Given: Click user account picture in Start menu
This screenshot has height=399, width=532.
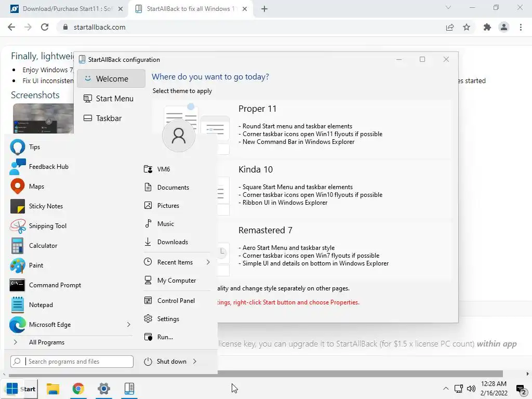Looking at the screenshot, I should tap(179, 136).
